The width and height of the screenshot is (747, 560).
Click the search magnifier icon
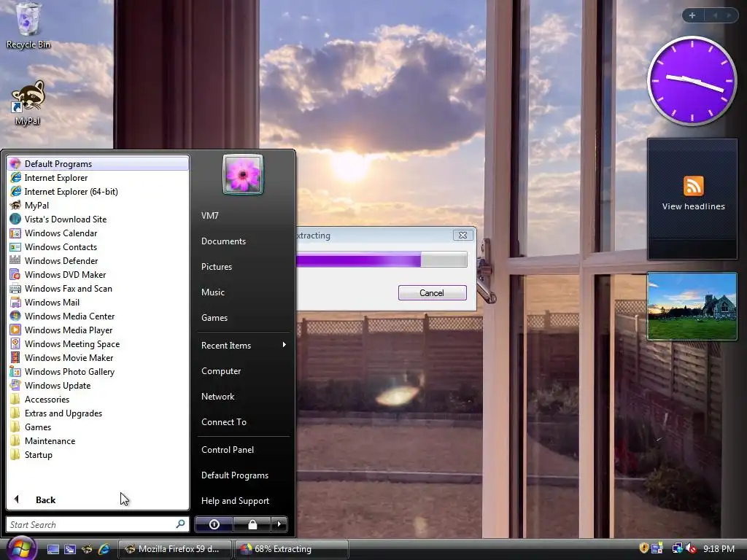181,524
